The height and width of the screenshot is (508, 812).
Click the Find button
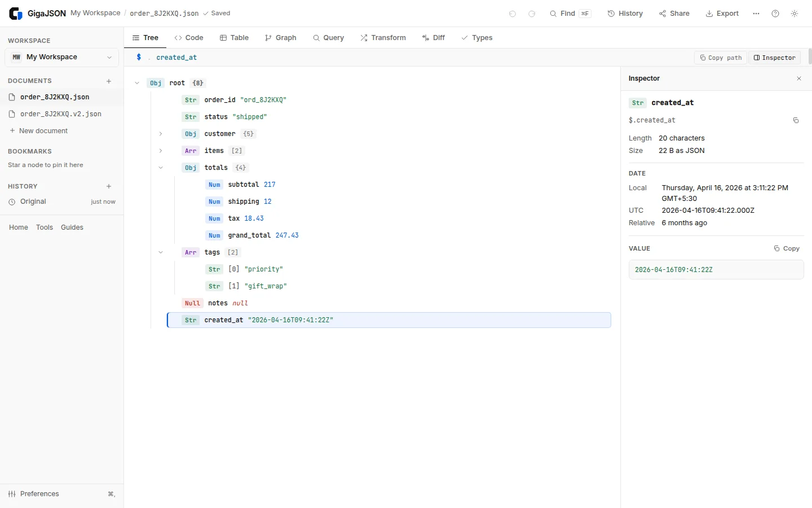570,14
